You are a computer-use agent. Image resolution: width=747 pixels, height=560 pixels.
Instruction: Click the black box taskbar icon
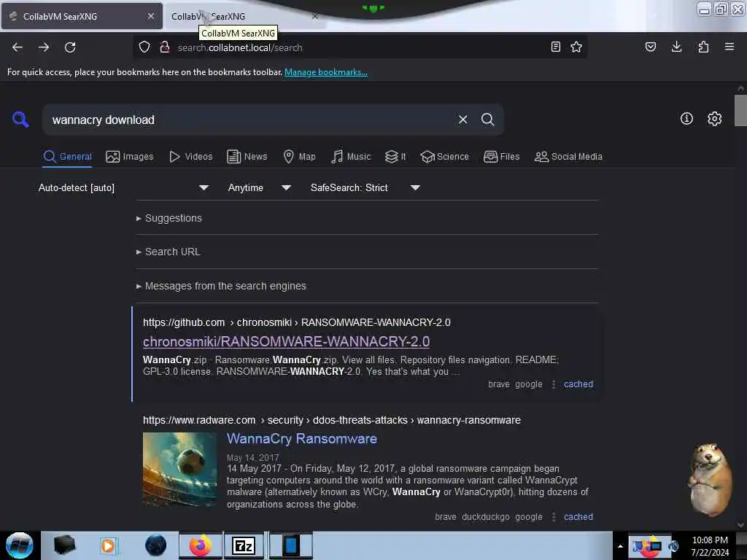click(64, 545)
